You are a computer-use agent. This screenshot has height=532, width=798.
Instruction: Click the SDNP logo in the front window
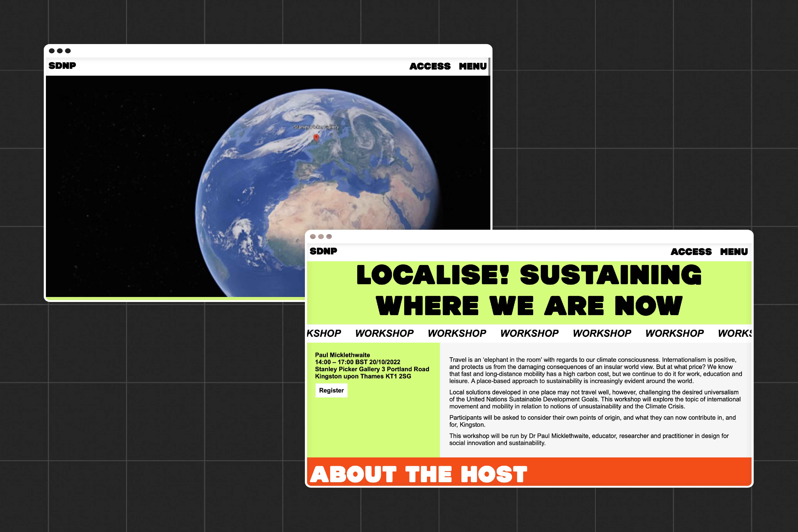click(x=324, y=251)
